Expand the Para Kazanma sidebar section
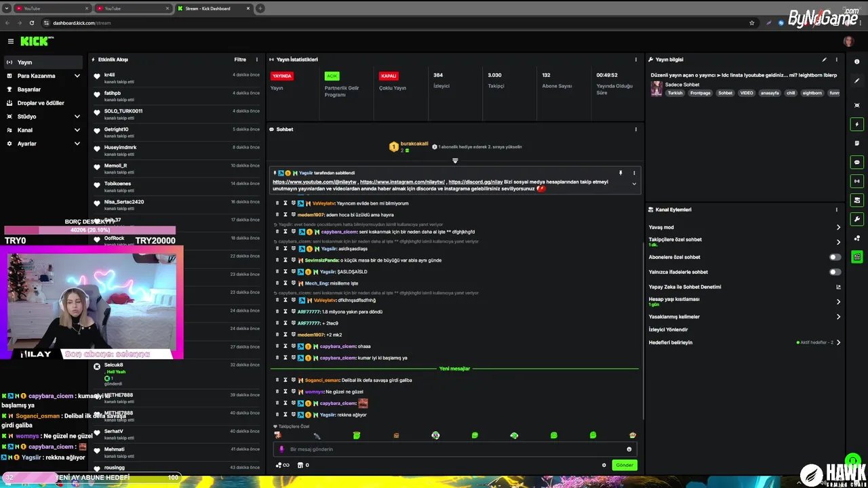The height and width of the screenshot is (488, 868). [43, 76]
